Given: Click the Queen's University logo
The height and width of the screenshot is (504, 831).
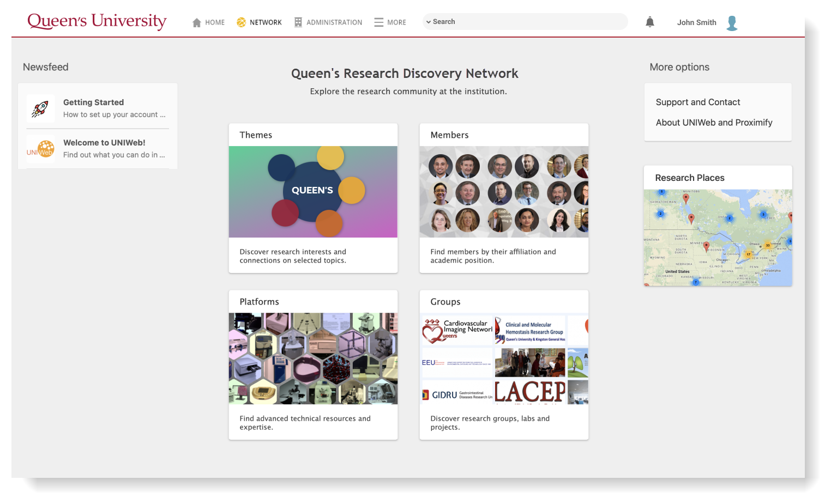Looking at the screenshot, I should coord(97,21).
